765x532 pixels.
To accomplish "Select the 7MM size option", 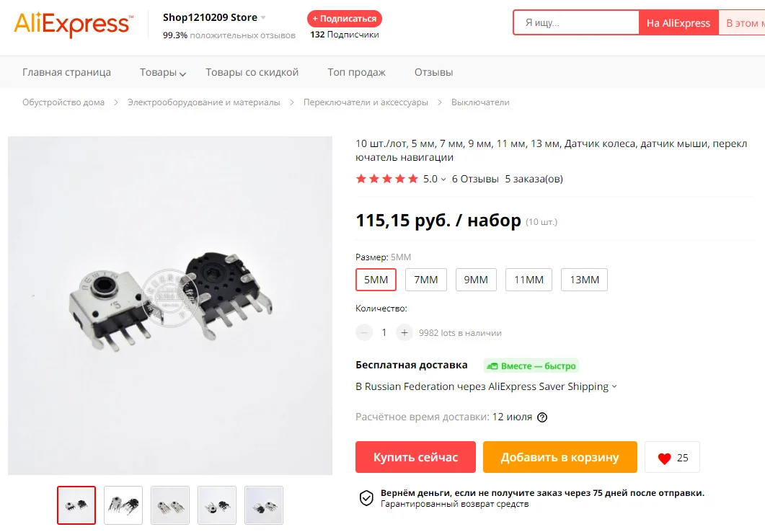I will point(426,280).
